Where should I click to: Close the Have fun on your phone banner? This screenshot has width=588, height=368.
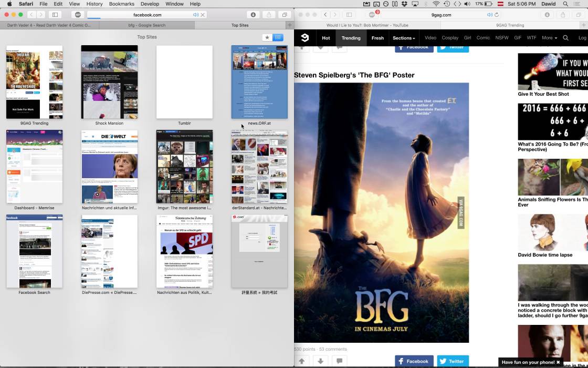558,362
